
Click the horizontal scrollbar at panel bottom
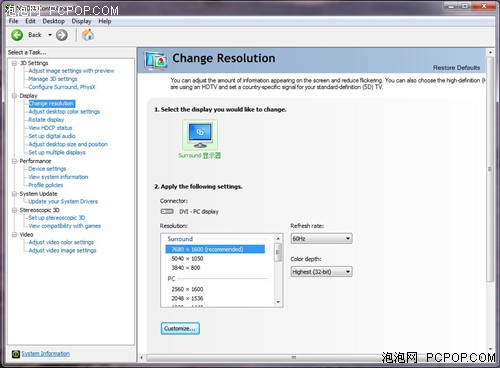click(x=293, y=358)
